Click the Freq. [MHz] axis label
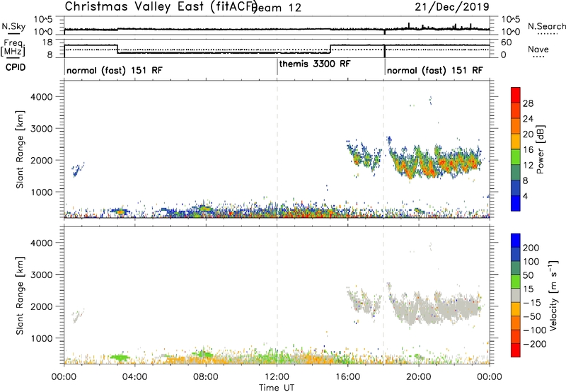Screen dimensions: 566x392 [x=13, y=47]
